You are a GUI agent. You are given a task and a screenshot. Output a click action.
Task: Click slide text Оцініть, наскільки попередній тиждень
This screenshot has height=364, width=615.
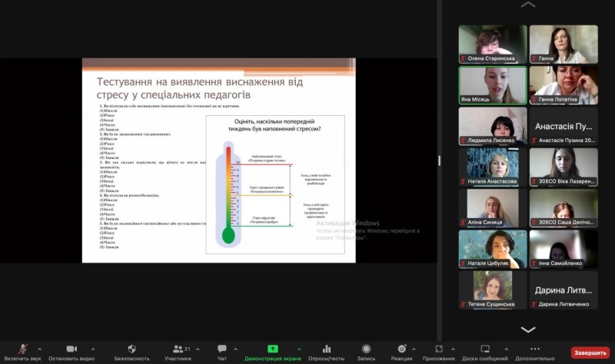coord(274,125)
